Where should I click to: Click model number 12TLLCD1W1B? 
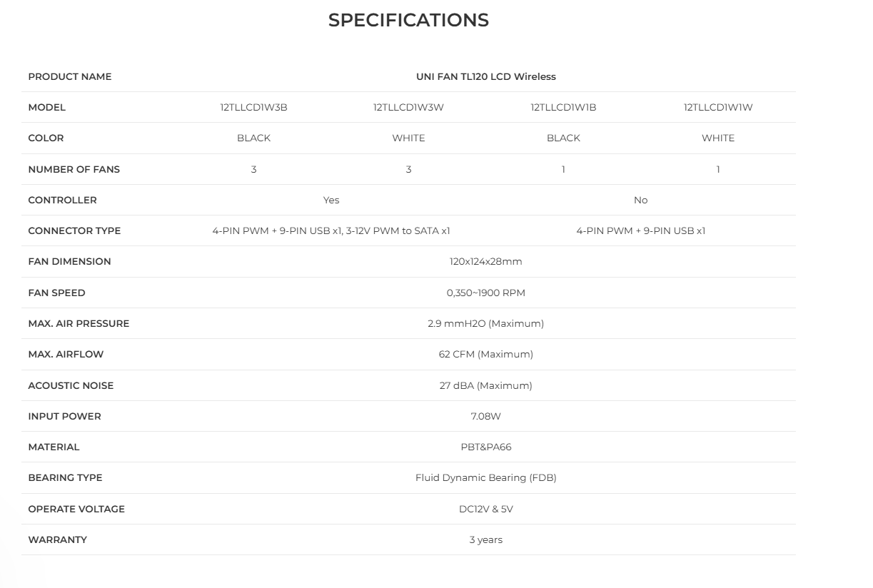pyautogui.click(x=563, y=108)
